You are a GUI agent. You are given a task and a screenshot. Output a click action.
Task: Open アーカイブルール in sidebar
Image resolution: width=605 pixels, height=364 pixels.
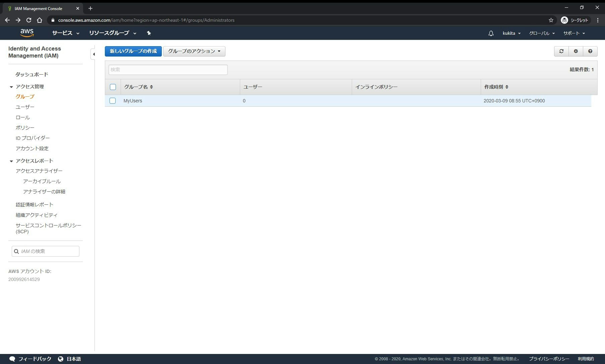click(42, 181)
